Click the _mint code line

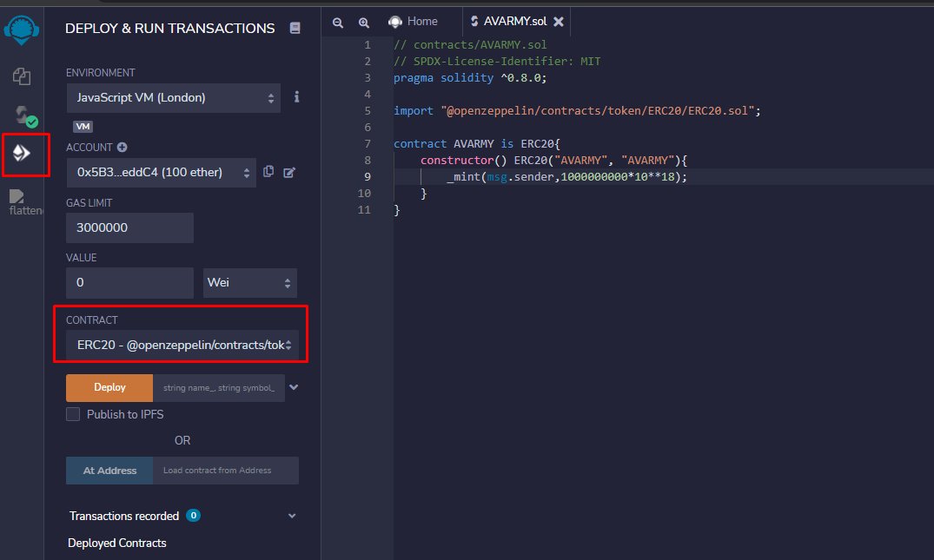coord(566,177)
